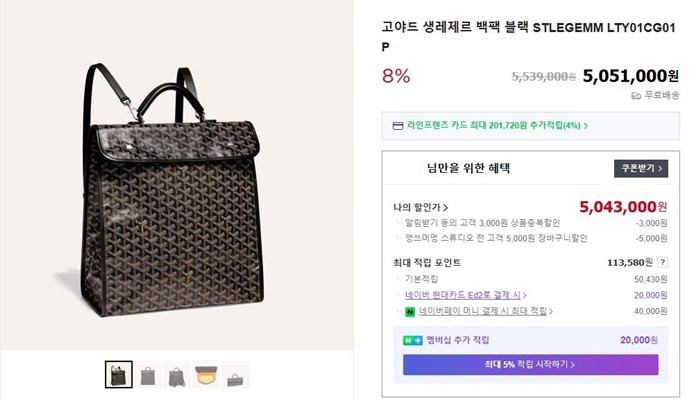
Task: Click the free shipping truck icon
Action: pos(636,96)
